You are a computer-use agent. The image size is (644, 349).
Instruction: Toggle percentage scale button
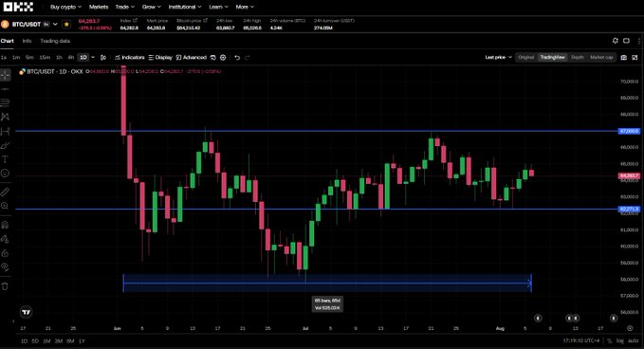click(x=610, y=340)
